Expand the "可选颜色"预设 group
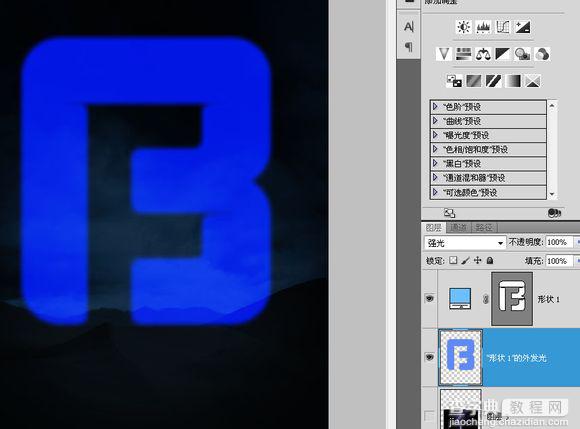The width and height of the screenshot is (580, 429). (435, 192)
